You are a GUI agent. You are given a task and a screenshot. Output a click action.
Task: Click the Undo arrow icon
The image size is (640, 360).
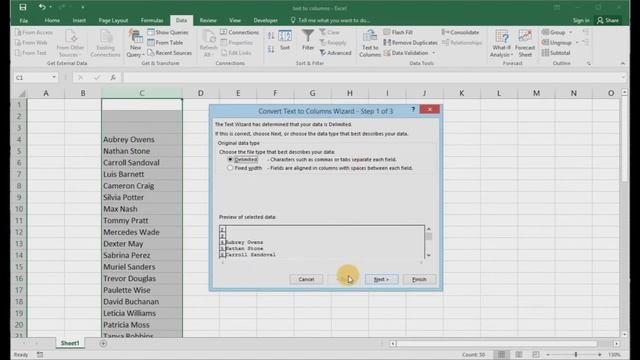(42, 7)
